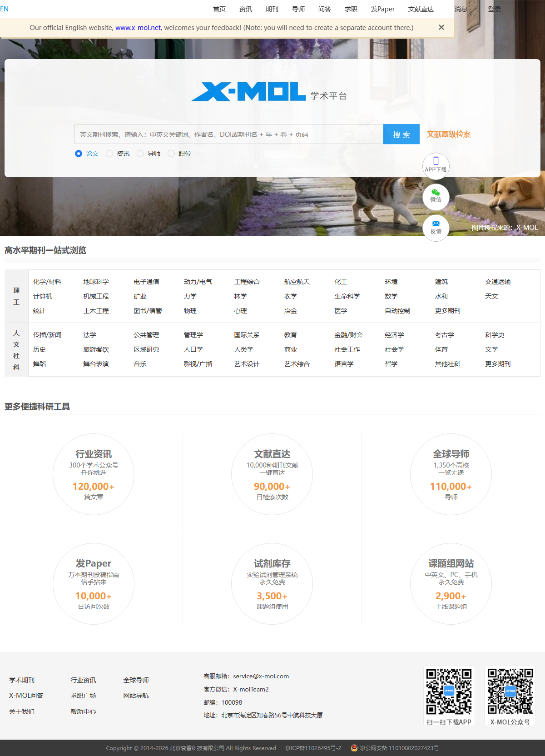
Task: Open 文献直达 in the top navigation
Action: coord(421,9)
